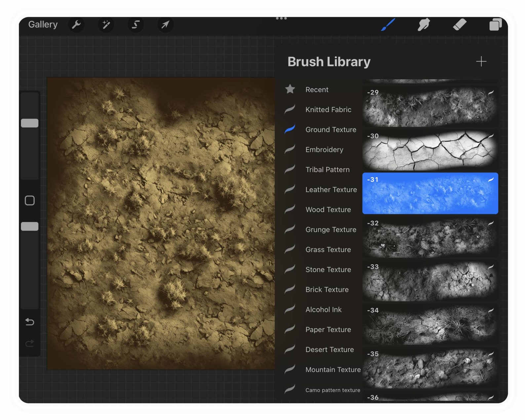Tap the selected blue brush -31

[430, 193]
